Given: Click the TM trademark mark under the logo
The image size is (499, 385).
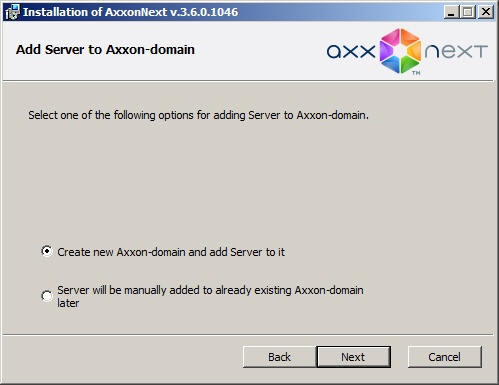Looking at the screenshot, I should [416, 73].
